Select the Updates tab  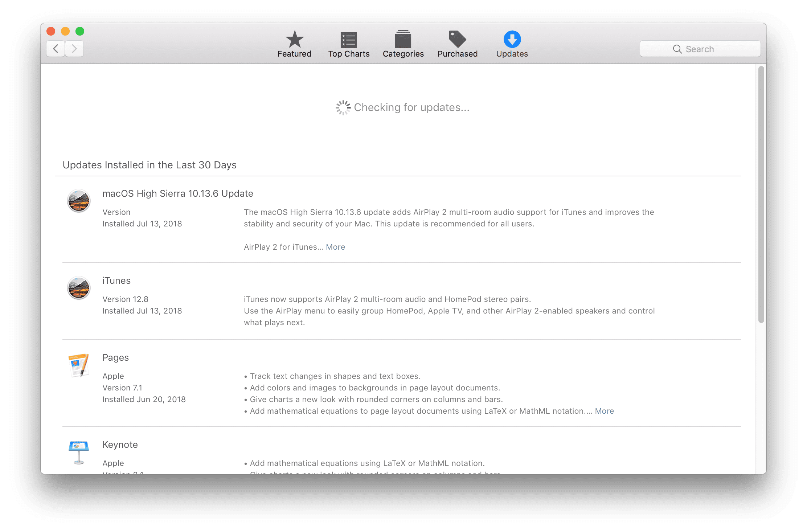point(512,44)
